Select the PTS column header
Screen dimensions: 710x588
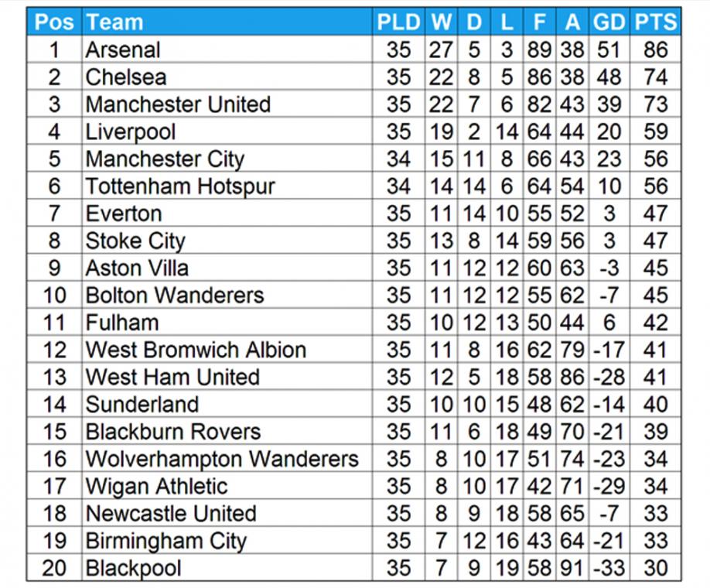655,22
